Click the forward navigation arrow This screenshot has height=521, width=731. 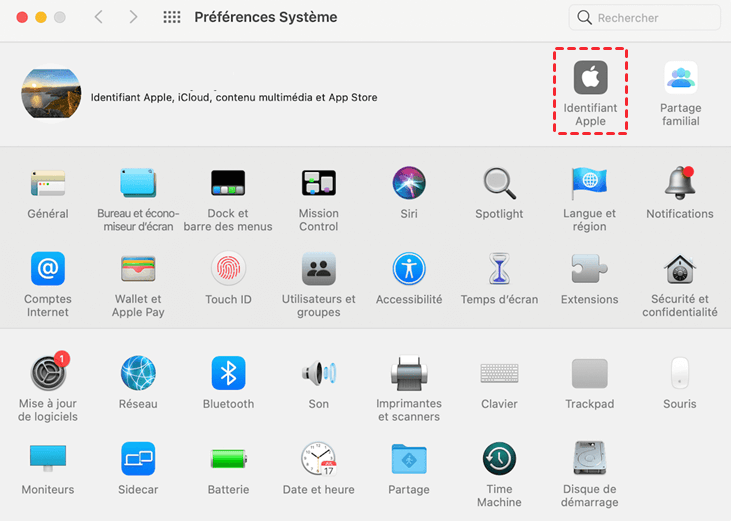pyautogui.click(x=135, y=18)
